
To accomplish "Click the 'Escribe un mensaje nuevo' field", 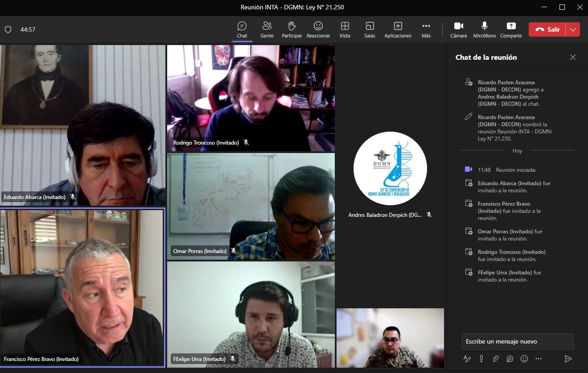I will pyautogui.click(x=517, y=341).
